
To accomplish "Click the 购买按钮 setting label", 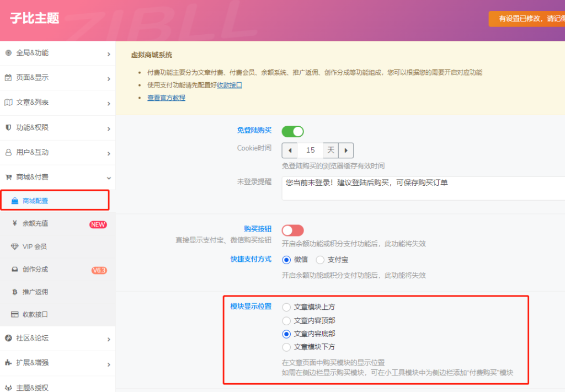I will pos(258,229).
